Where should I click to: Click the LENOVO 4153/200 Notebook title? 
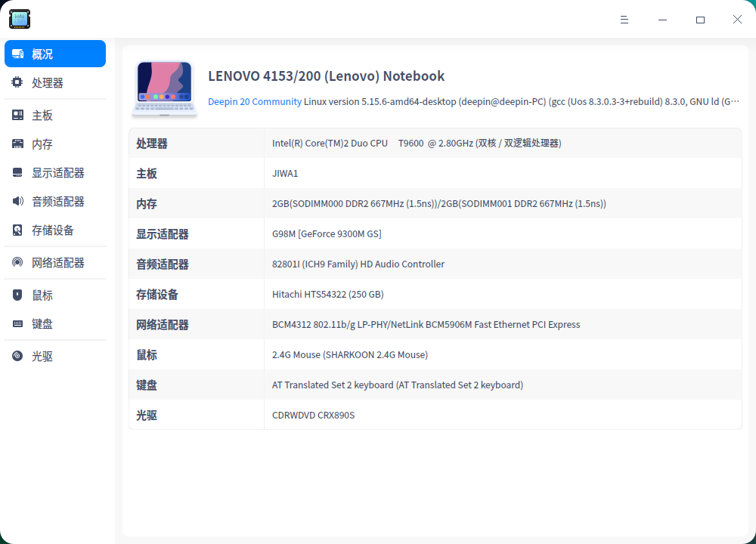point(326,76)
